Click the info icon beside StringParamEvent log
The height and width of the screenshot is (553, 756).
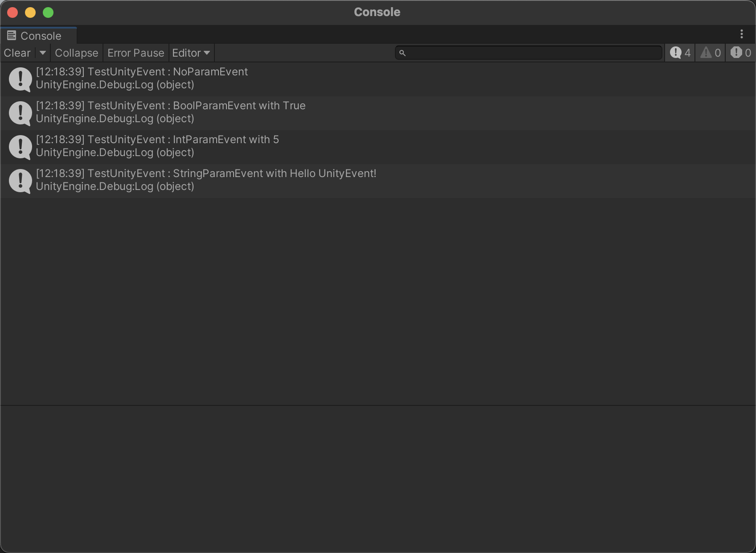[20, 181]
